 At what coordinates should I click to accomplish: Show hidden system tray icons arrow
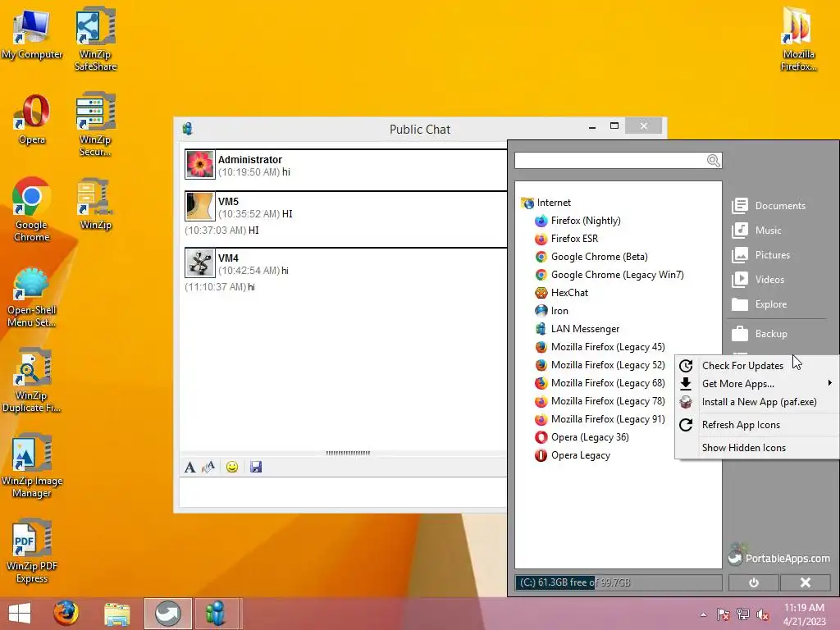click(703, 614)
